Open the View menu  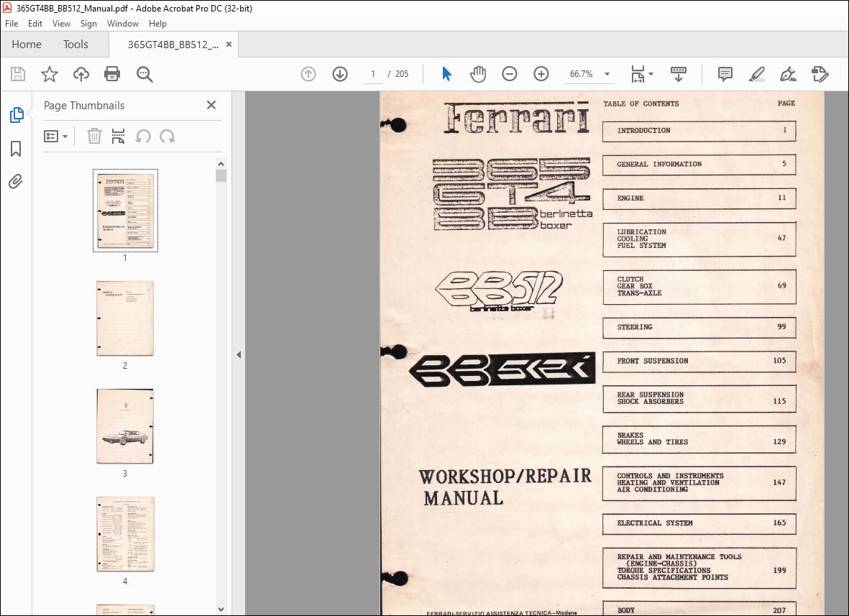(x=61, y=23)
